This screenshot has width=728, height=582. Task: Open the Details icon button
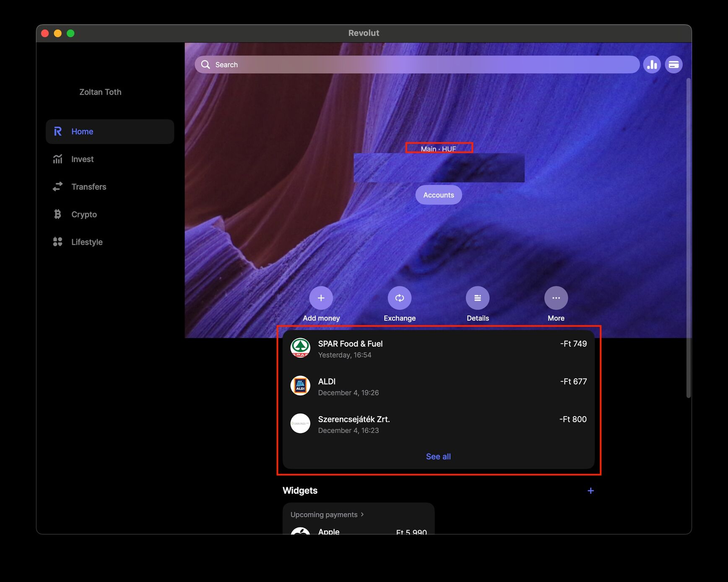coord(478,298)
